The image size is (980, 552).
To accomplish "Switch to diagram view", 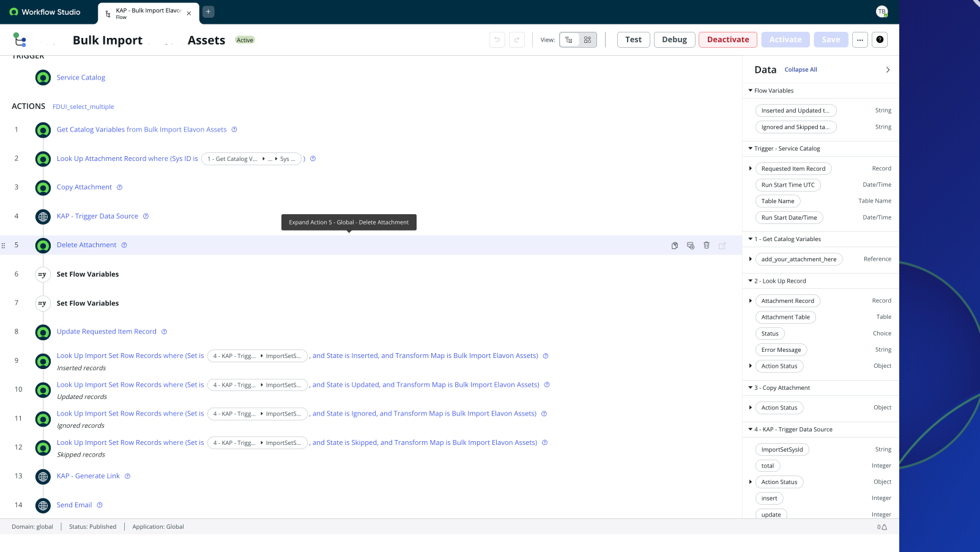I will 587,40.
